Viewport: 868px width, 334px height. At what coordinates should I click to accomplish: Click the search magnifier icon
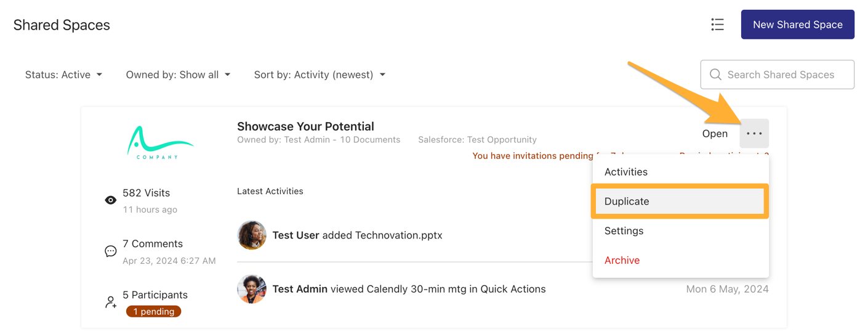point(715,75)
